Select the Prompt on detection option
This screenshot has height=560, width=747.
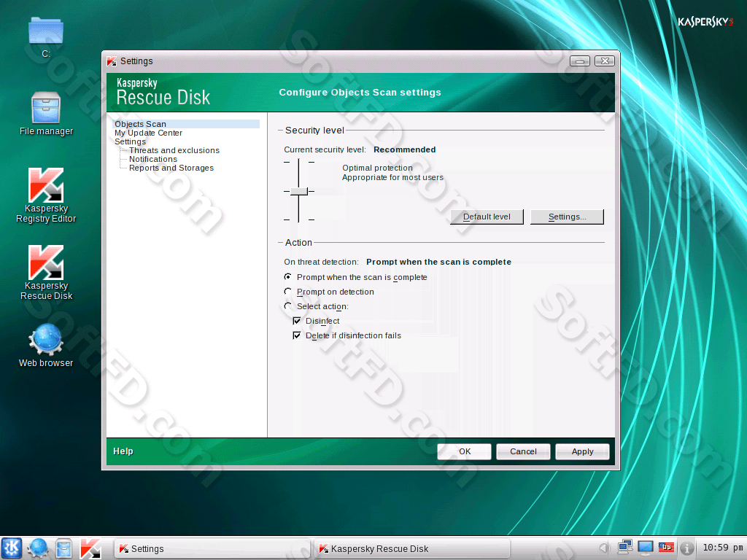pyautogui.click(x=287, y=292)
